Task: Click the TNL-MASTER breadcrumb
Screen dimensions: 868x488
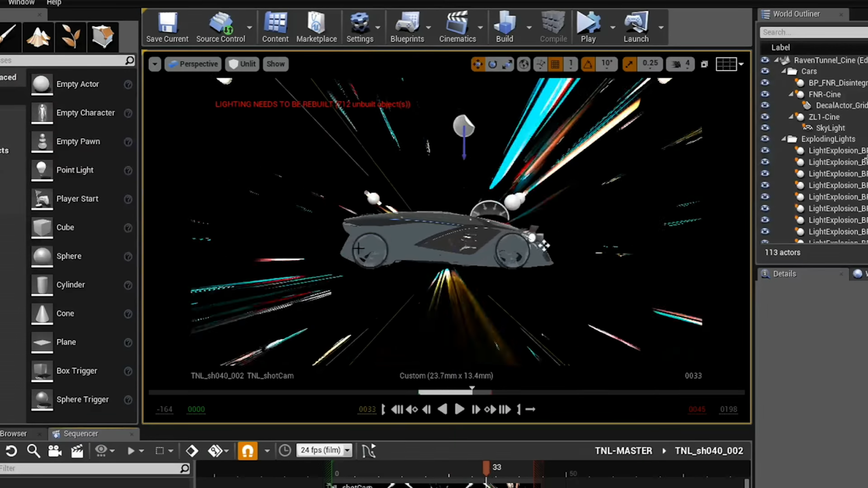Action: (x=623, y=451)
